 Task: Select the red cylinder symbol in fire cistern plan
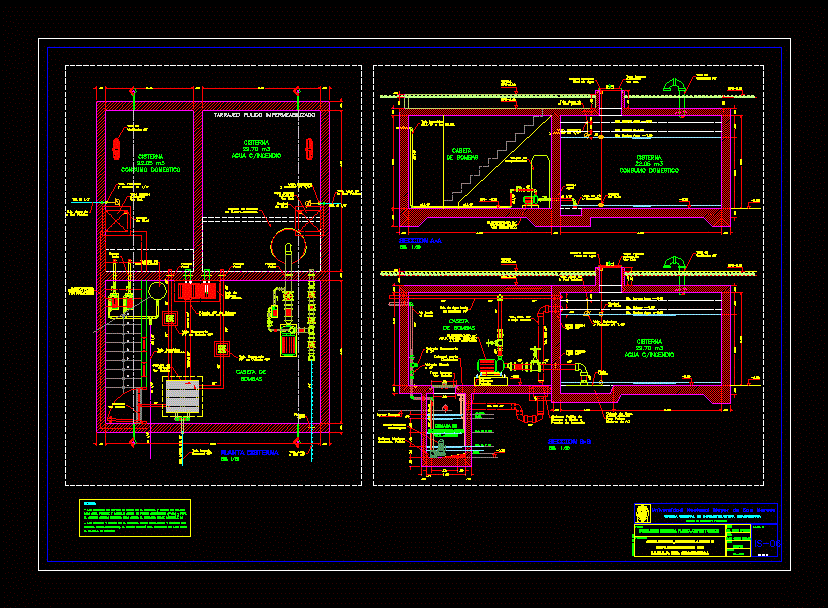pos(309,148)
